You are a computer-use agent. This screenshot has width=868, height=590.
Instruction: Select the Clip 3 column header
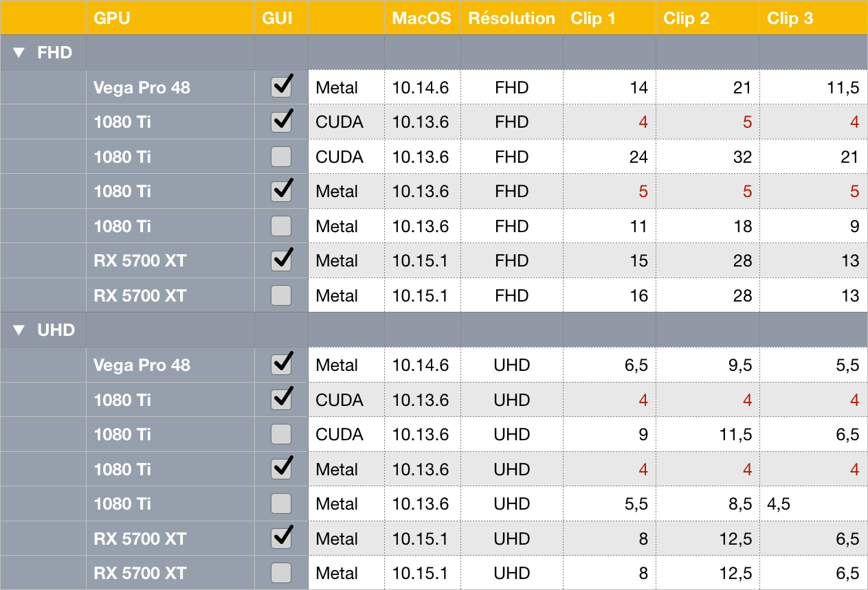(x=790, y=18)
